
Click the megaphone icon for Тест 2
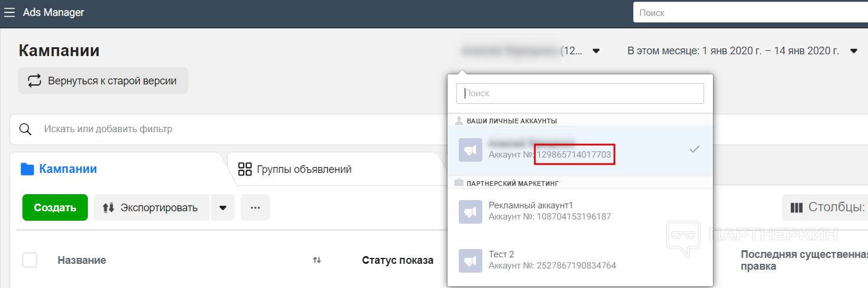(470, 260)
